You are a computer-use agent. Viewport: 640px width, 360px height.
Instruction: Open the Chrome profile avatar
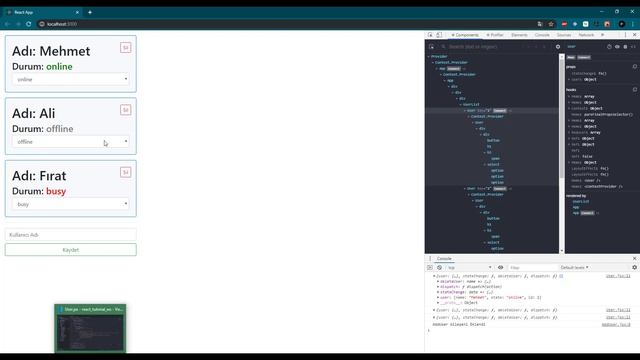pos(622,24)
